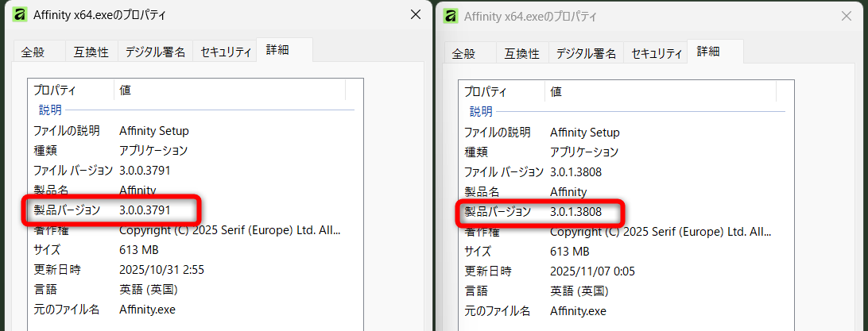Screen dimensions: 868x331
Task: Select セキュリティ tab in right window
Action: tap(657, 54)
